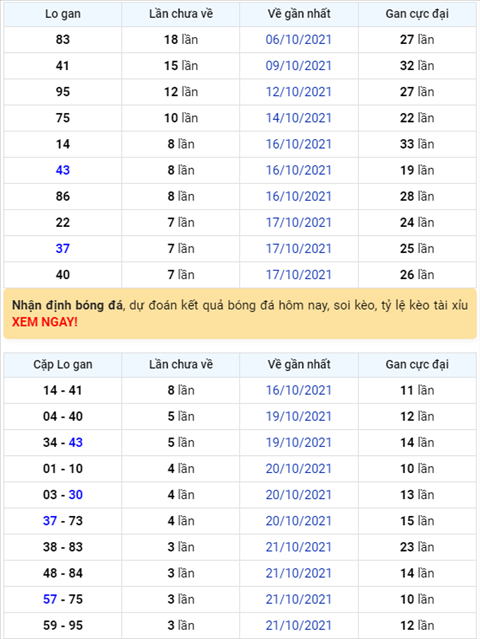Select the pair 04 - 40

tap(63, 416)
